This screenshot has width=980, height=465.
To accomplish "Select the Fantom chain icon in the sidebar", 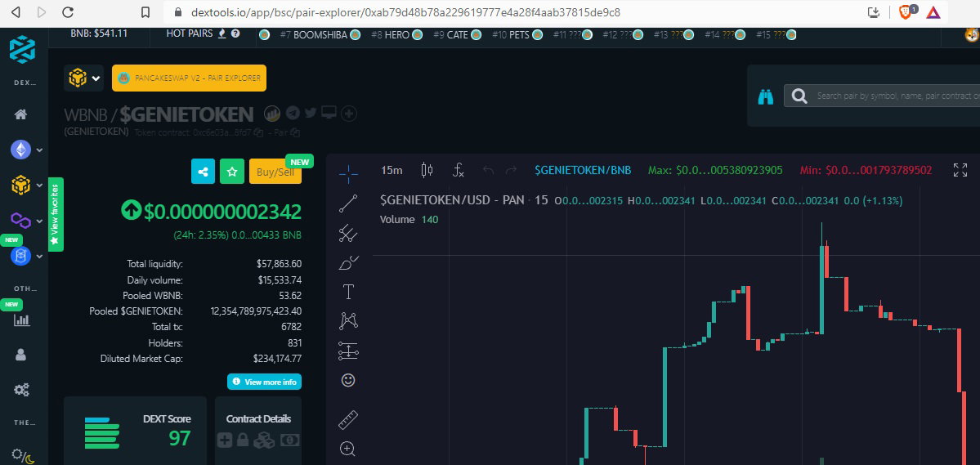I will click(20, 256).
